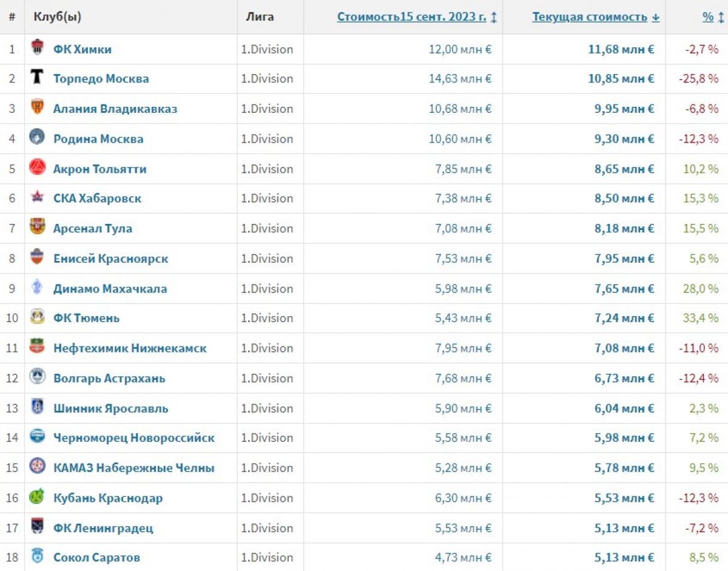Viewport: 728px width, 571px height.
Task: Open Волгарь Астрахань club link
Action: point(109,379)
